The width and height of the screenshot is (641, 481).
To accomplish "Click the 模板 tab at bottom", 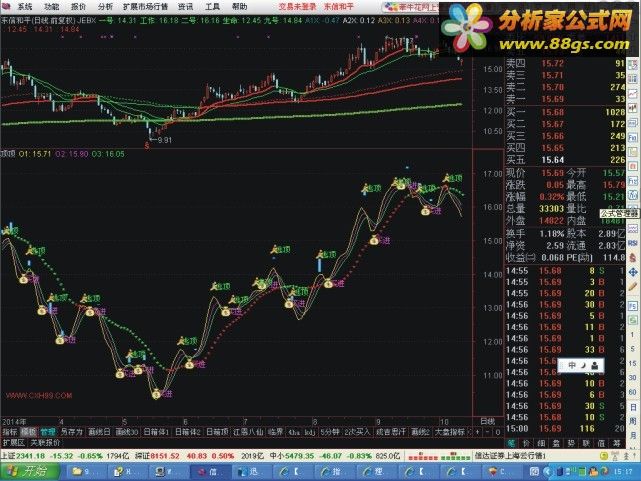I will coord(29,432).
